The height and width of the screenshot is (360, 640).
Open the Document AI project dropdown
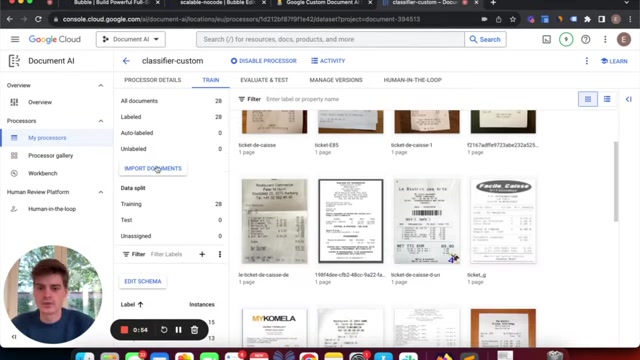point(131,39)
